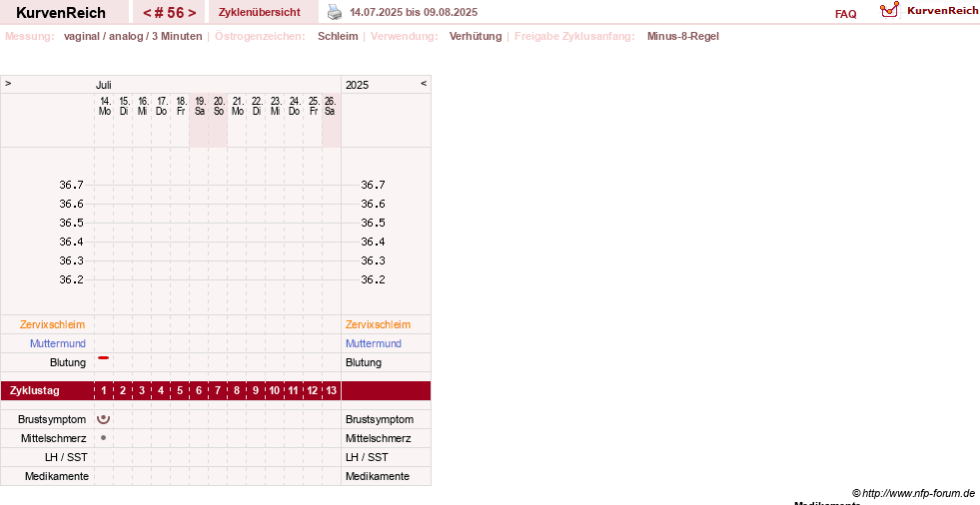The image size is (980, 505).
Task: Select the 18. Fr date column header
Action: [181, 106]
